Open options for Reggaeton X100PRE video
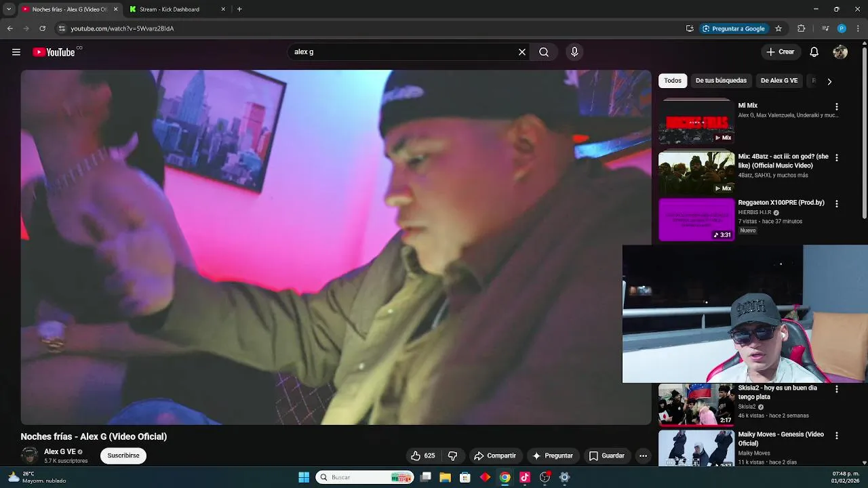The height and width of the screenshot is (488, 868). click(837, 204)
